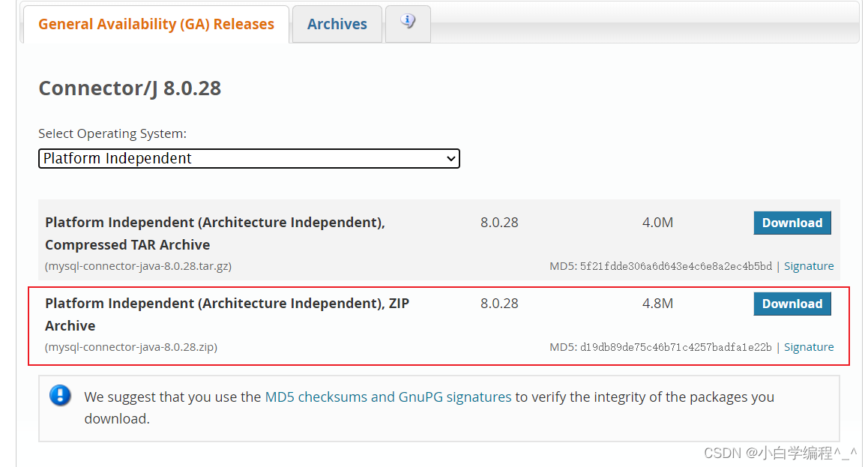This screenshot has height=467, width=868.
Task: Open the General Availability (GA) Releases tab
Action: (156, 24)
